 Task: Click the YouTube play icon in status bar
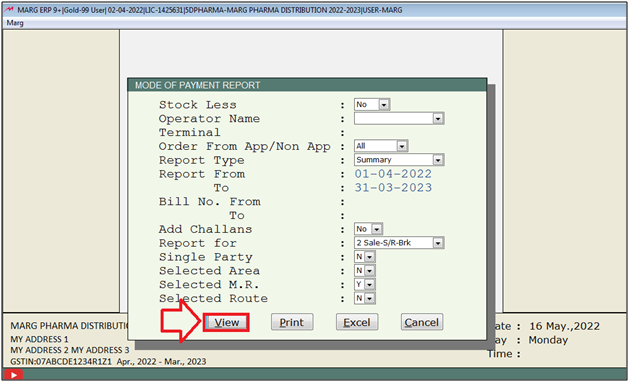point(13,375)
